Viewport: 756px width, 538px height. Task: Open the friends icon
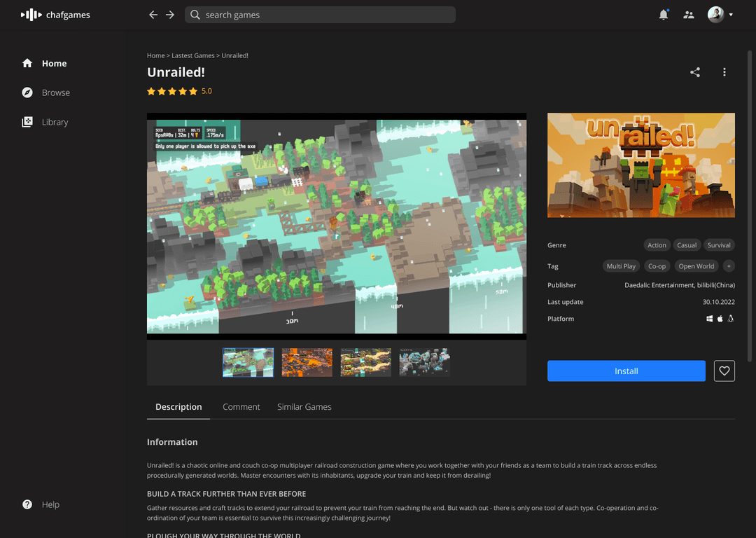pos(689,15)
